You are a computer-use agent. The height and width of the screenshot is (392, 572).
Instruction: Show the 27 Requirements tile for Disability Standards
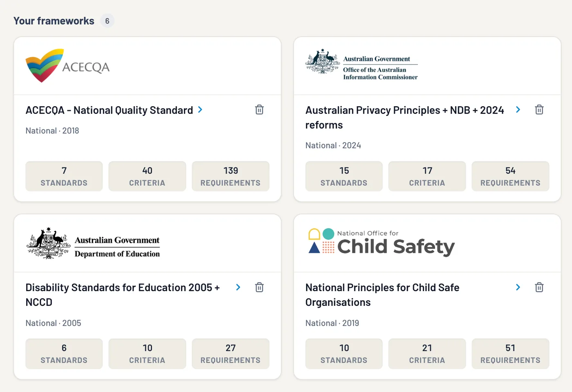[231, 354]
